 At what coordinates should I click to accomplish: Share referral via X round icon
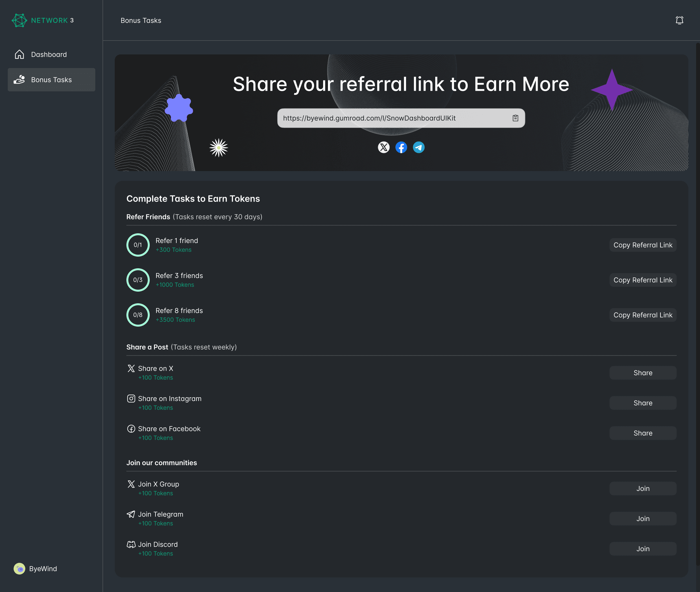[384, 147]
